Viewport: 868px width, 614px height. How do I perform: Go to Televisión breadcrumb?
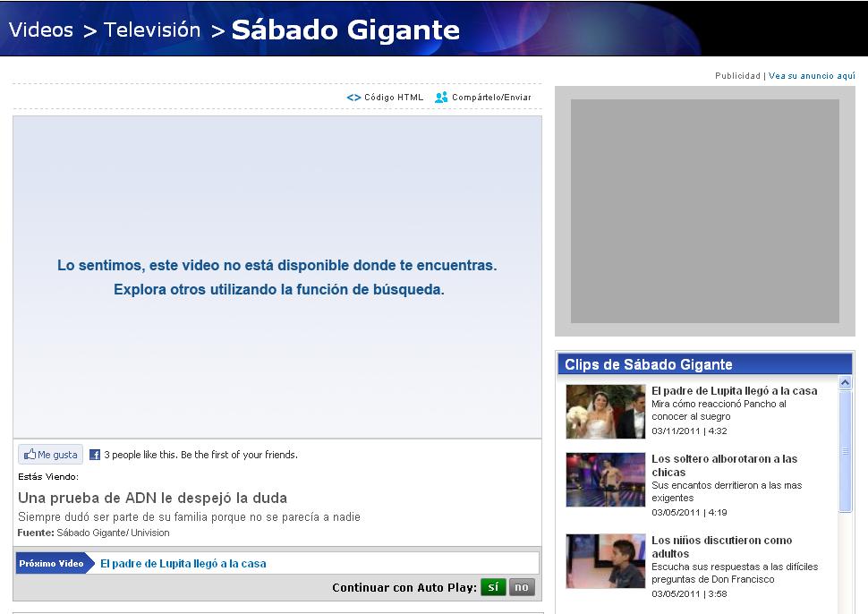[x=152, y=30]
